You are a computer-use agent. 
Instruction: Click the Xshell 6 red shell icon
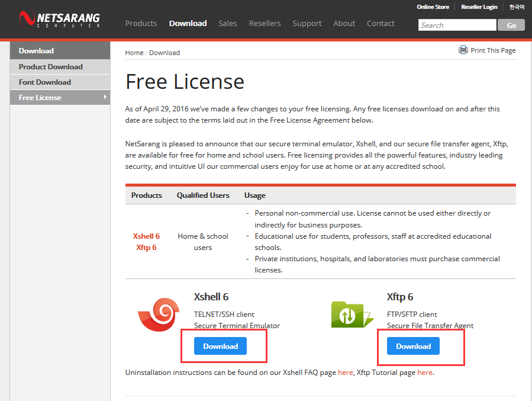pos(159,315)
